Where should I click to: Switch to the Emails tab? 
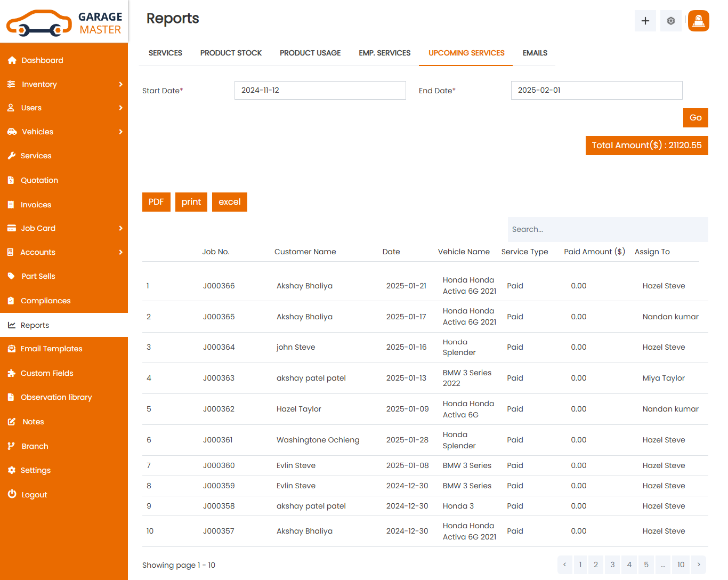pos(535,53)
